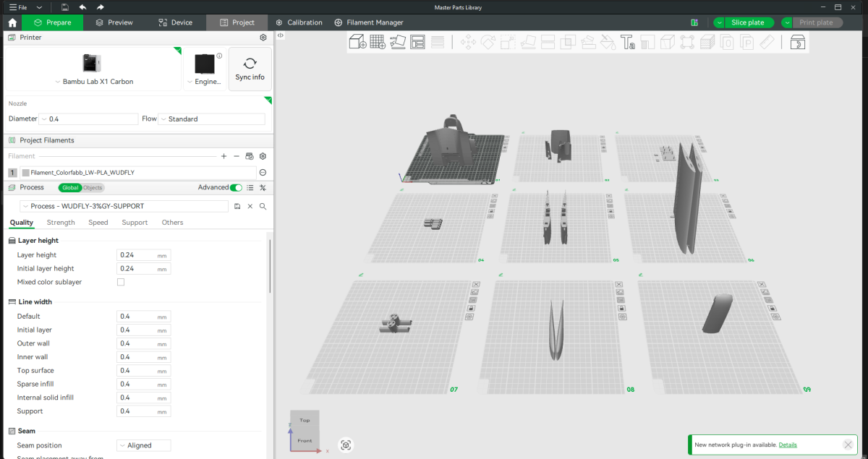
Task: Switch to the Speed settings tab
Action: pos(98,223)
